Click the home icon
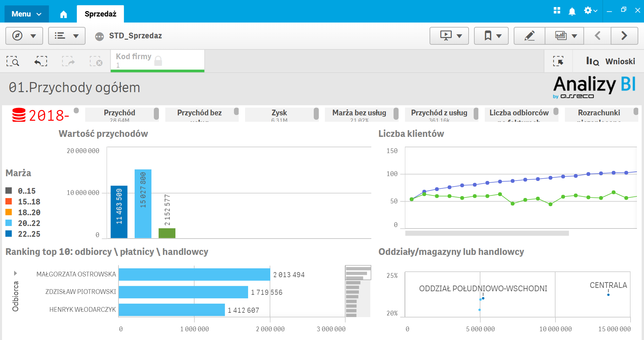This screenshot has height=340, width=644. (63, 14)
